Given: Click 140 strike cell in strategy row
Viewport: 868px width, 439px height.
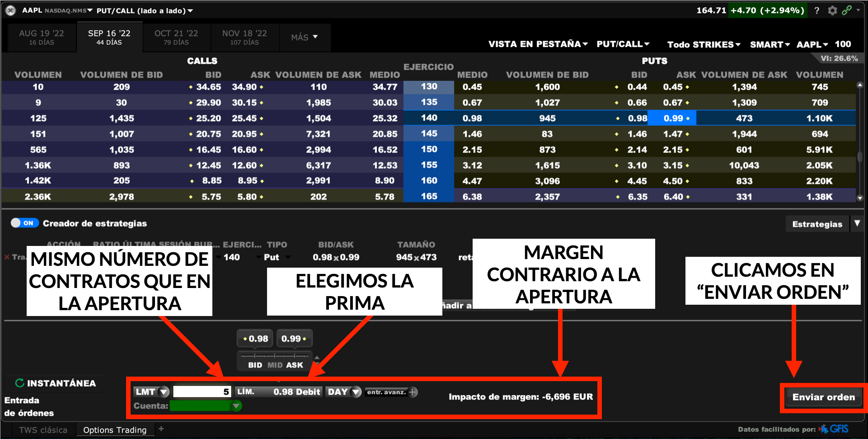Looking at the screenshot, I should tap(232, 257).
